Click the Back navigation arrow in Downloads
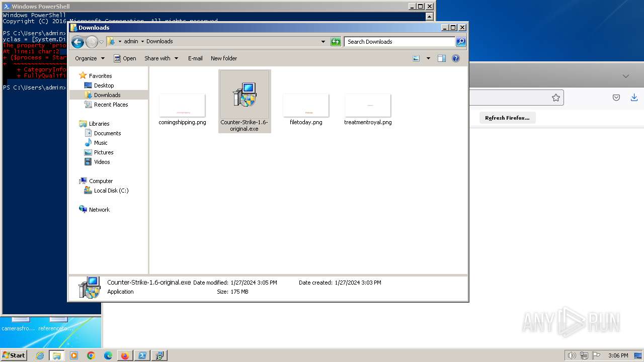 click(77, 42)
